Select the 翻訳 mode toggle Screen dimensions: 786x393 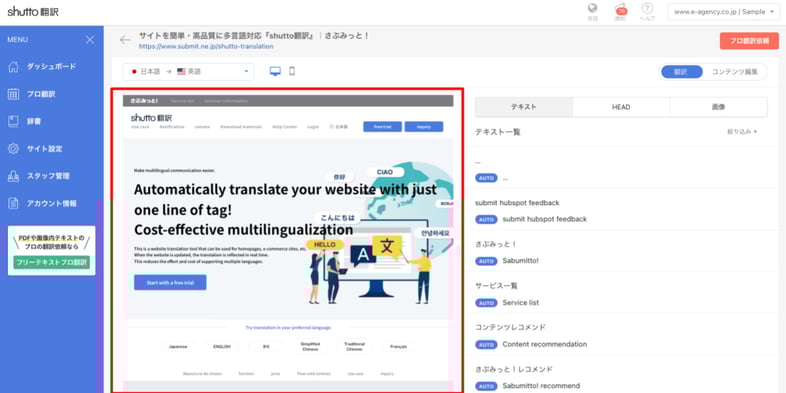point(681,72)
